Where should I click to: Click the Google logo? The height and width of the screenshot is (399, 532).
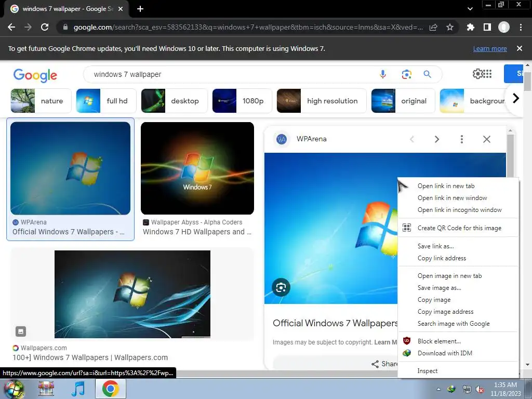pos(35,75)
